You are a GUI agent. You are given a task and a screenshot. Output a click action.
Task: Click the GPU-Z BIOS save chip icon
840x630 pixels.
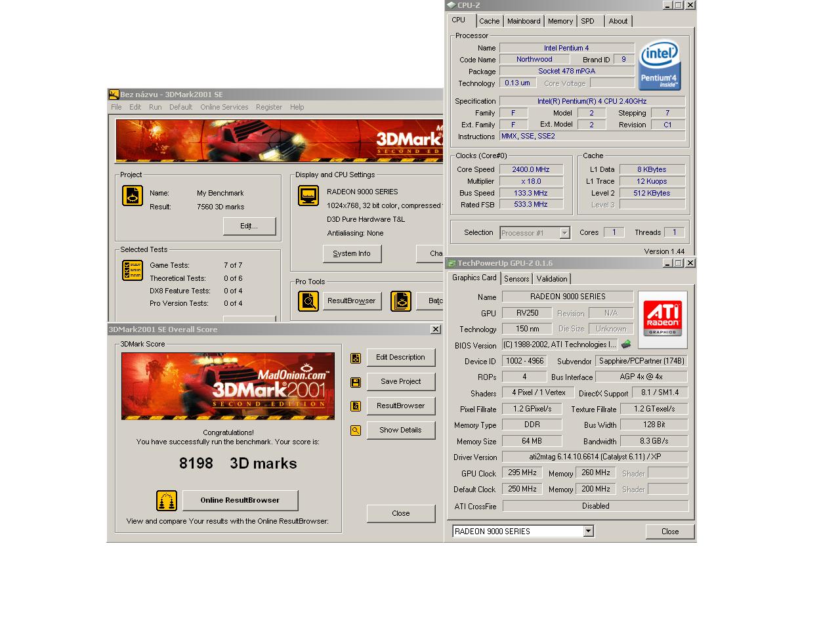(626, 345)
